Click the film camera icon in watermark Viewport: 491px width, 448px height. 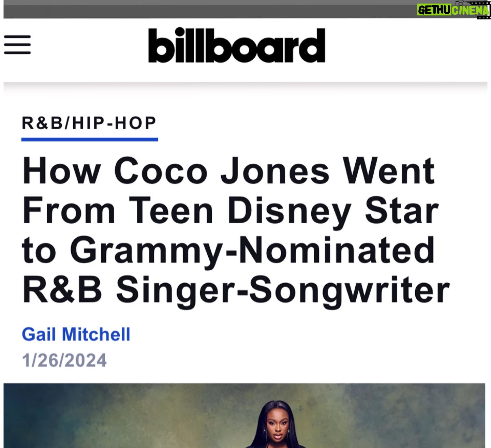tap(460, 3)
